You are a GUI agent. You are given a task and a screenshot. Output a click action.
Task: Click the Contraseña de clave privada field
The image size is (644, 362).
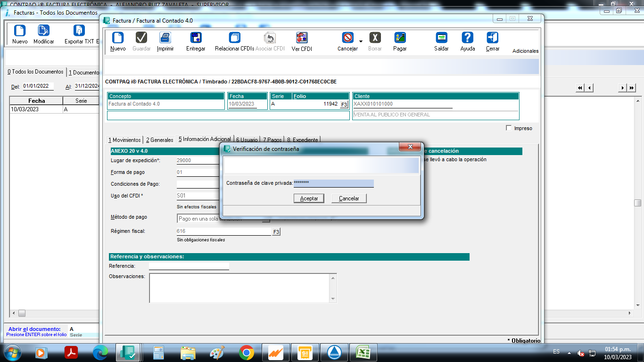pos(333,183)
